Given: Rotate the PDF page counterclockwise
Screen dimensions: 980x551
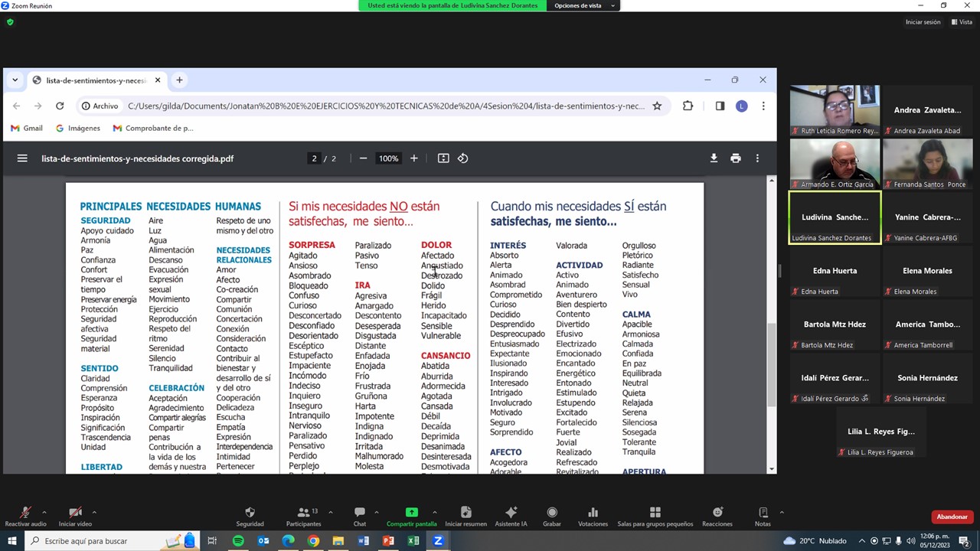Looking at the screenshot, I should click(462, 158).
